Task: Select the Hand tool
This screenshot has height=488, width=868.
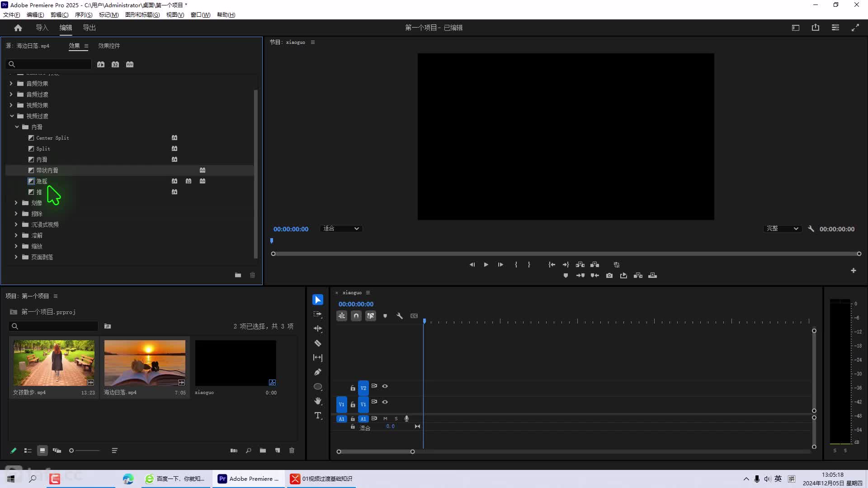Action: (x=318, y=401)
